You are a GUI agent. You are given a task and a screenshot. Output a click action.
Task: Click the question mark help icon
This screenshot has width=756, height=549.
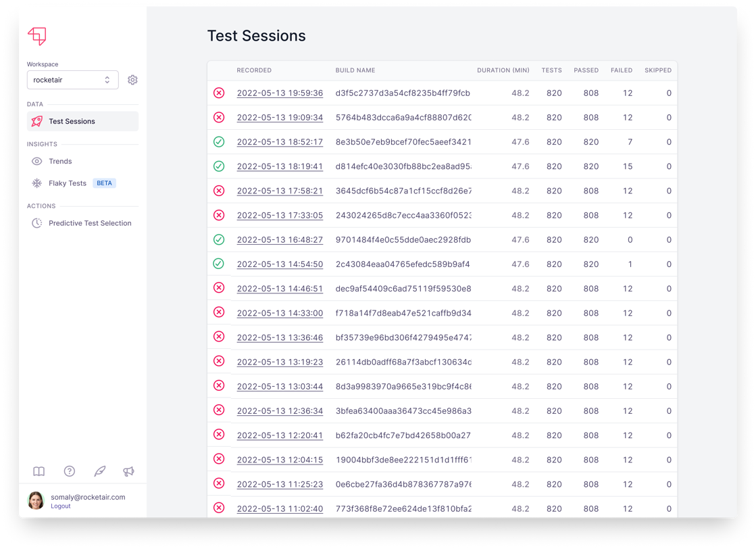[x=69, y=471]
